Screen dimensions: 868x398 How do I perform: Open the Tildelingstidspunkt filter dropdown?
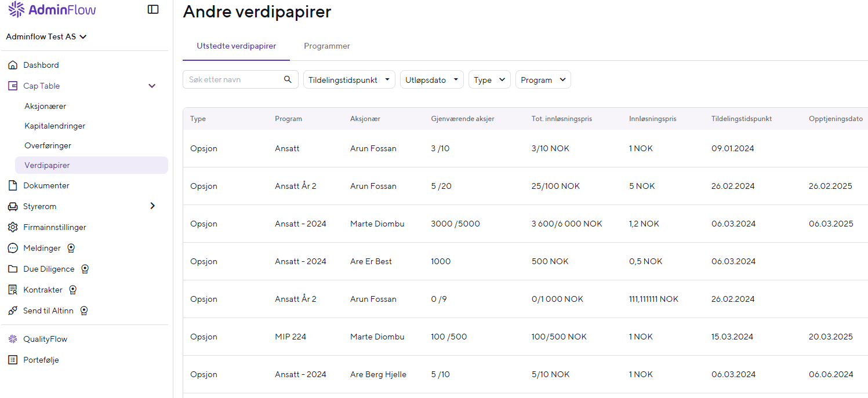coord(349,80)
